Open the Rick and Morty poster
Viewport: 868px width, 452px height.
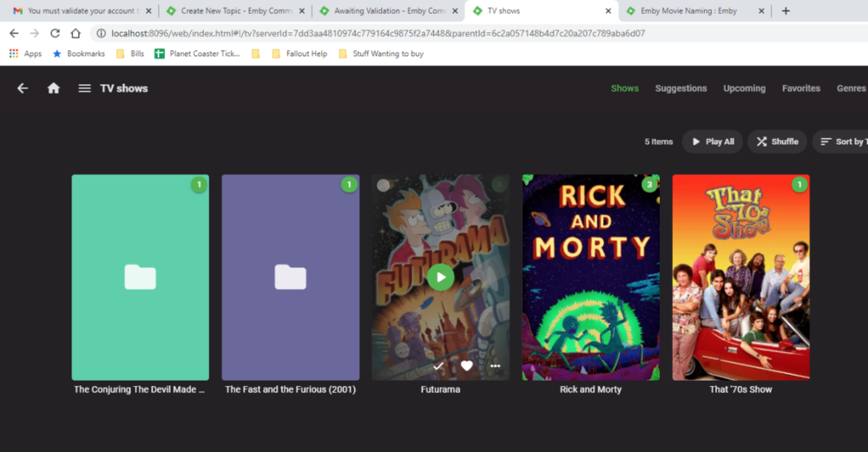[590, 277]
